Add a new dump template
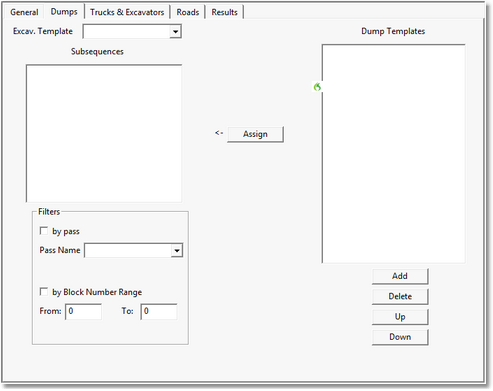The width and height of the screenshot is (493, 391). pyautogui.click(x=400, y=276)
